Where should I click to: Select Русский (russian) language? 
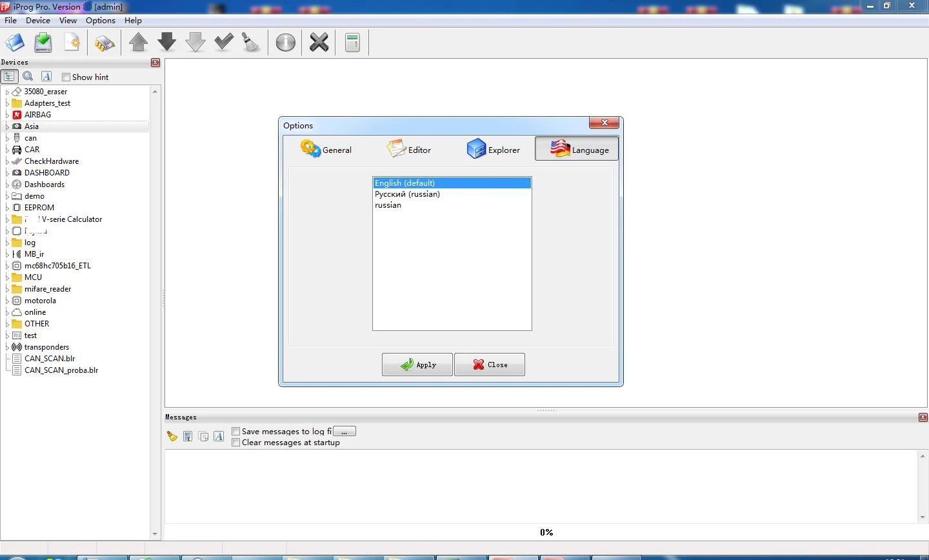(452, 194)
